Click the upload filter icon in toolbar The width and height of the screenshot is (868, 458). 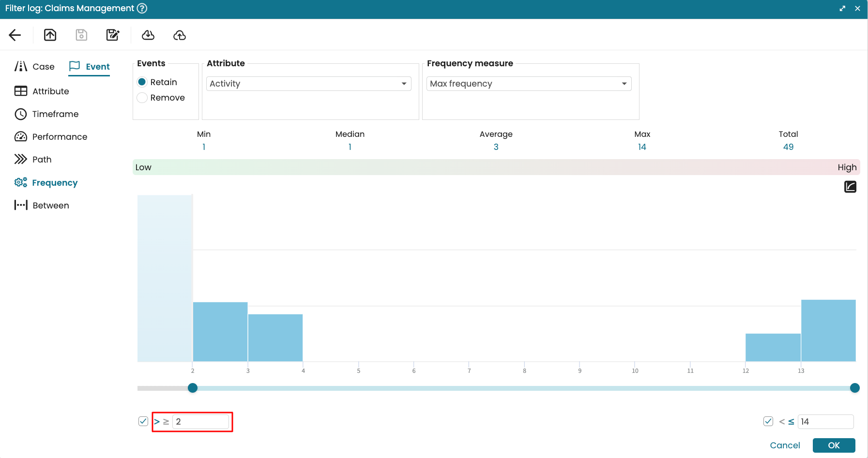50,35
